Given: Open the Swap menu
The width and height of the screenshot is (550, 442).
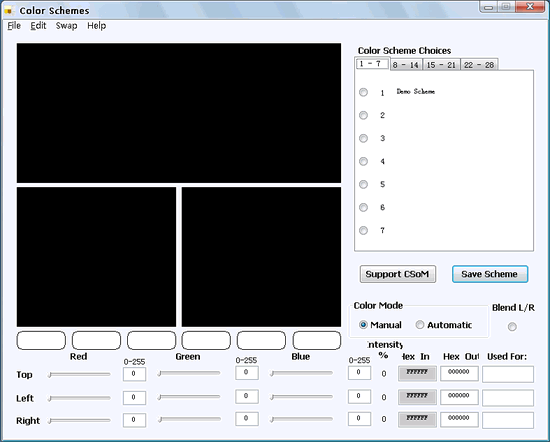Looking at the screenshot, I should 66,26.
